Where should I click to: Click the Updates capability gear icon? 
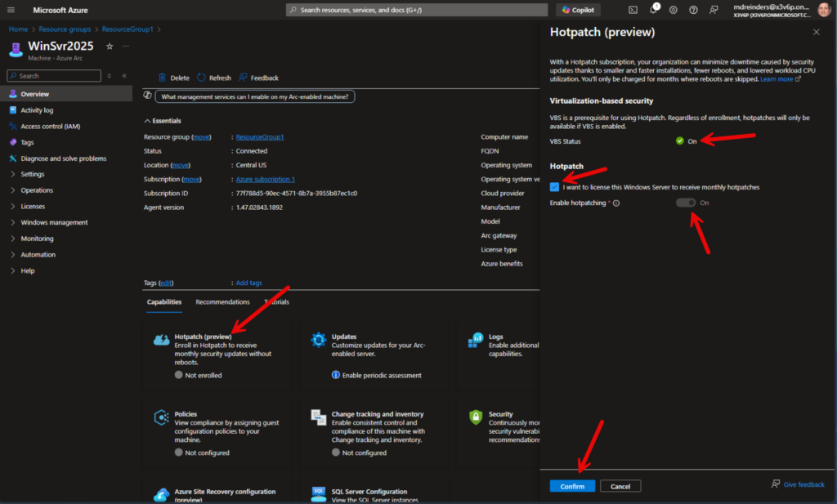pyautogui.click(x=318, y=340)
